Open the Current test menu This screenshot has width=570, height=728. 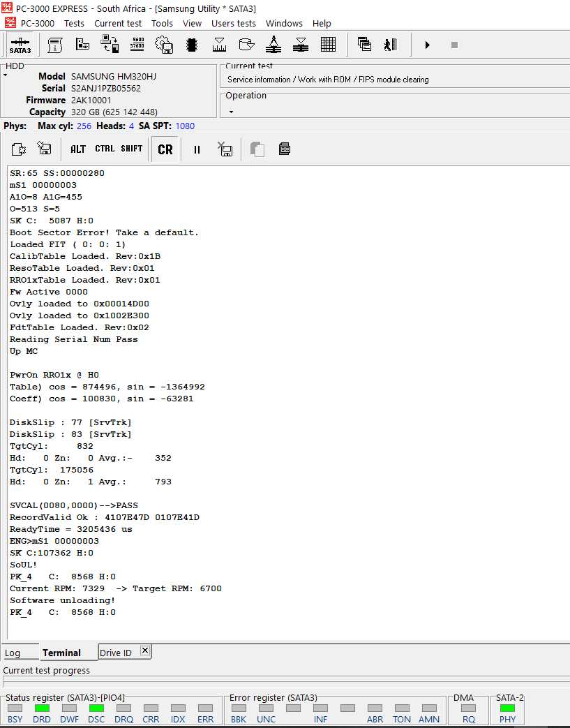pyautogui.click(x=118, y=23)
